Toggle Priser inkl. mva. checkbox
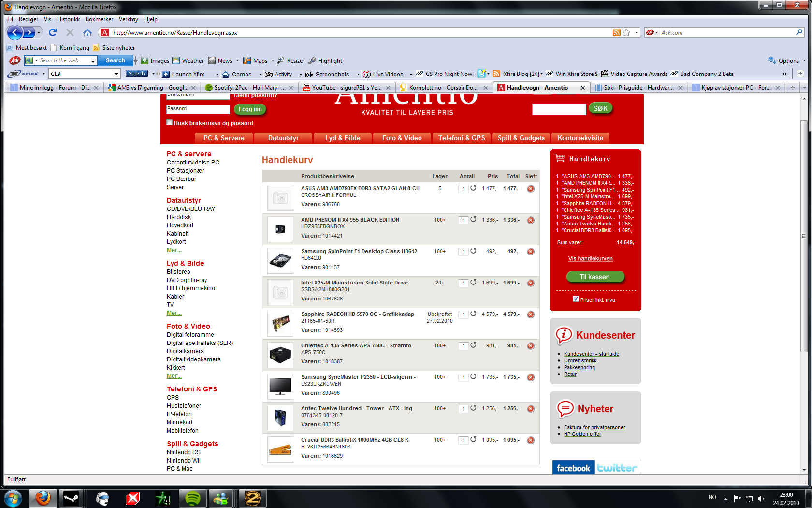The image size is (812, 508). click(576, 299)
